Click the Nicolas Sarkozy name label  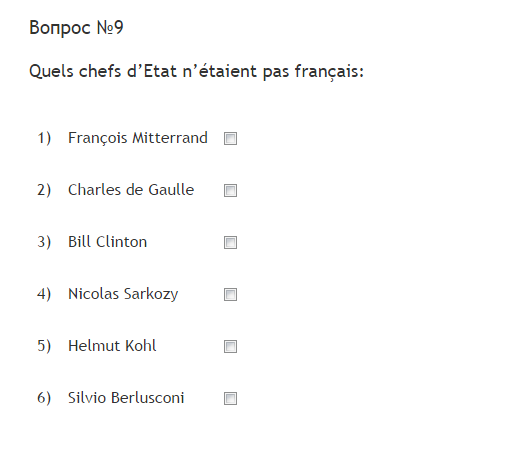click(123, 294)
